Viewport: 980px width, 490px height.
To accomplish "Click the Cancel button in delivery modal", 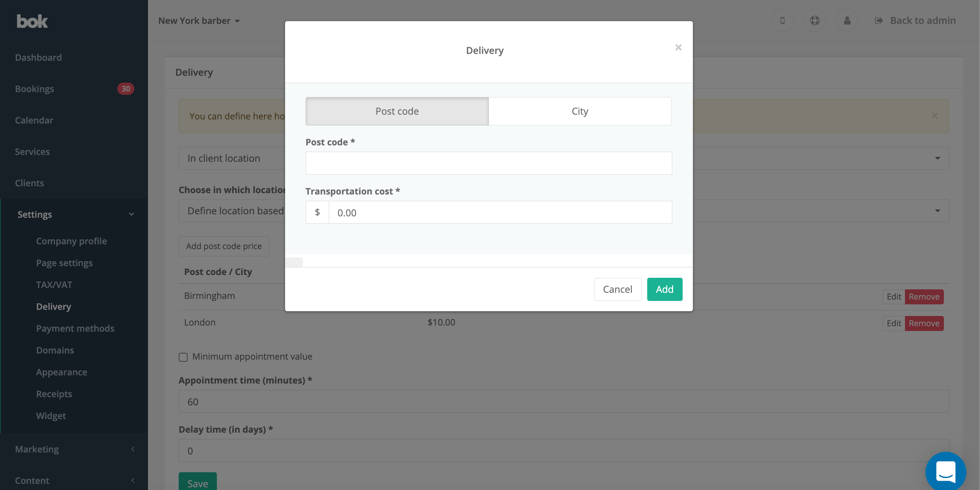I will click(617, 289).
